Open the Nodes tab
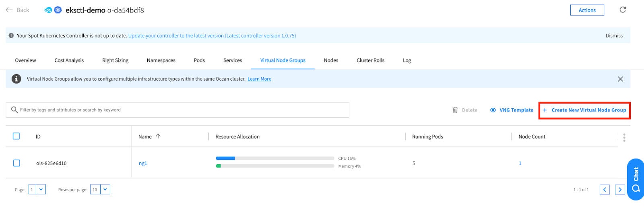Viewport: 644px width, 207px height. pyautogui.click(x=331, y=60)
